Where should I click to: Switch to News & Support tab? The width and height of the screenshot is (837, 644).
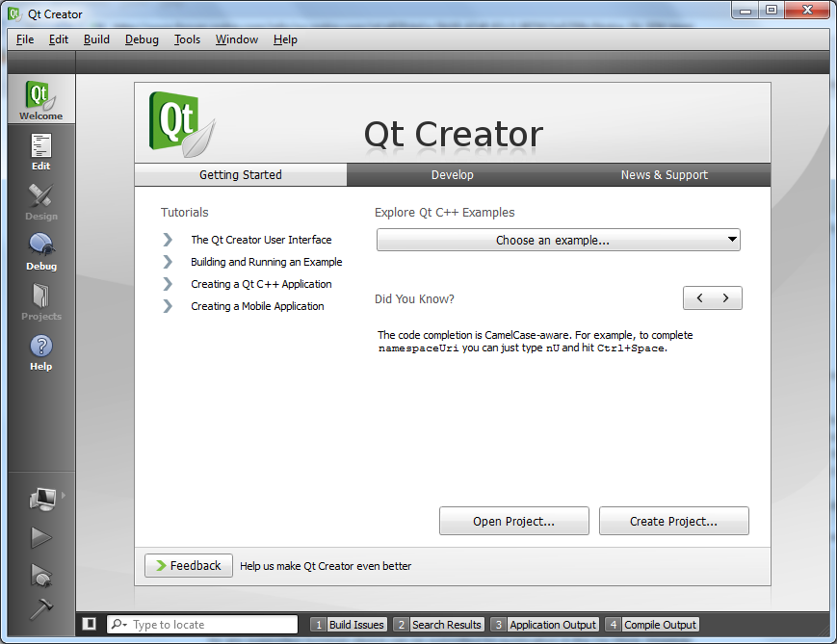coord(664,175)
